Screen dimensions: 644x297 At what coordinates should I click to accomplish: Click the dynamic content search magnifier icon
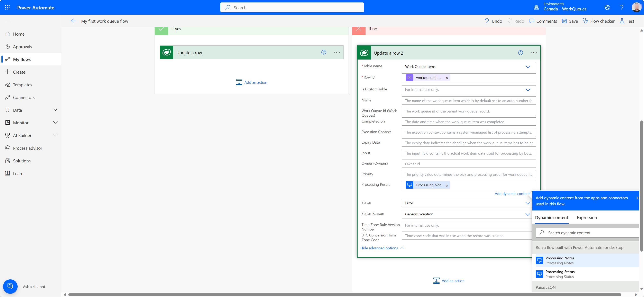[542, 232]
